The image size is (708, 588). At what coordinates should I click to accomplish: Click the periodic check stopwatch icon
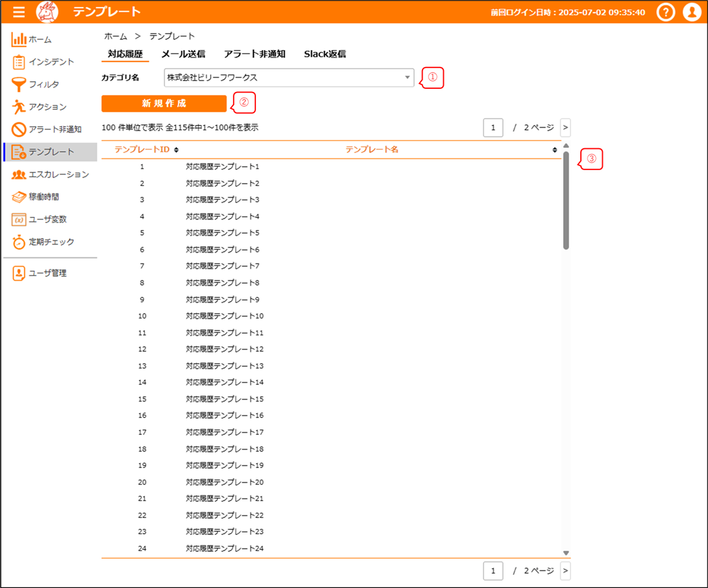(x=19, y=242)
